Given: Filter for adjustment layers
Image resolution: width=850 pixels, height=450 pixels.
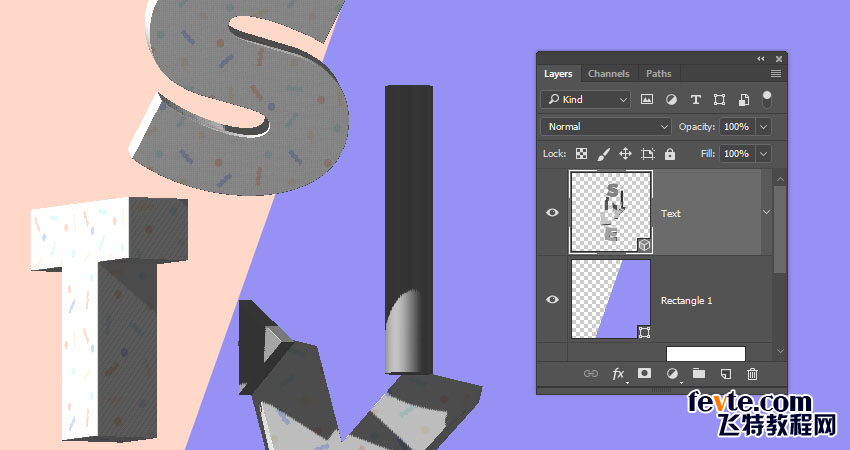Looking at the screenshot, I should [x=671, y=100].
